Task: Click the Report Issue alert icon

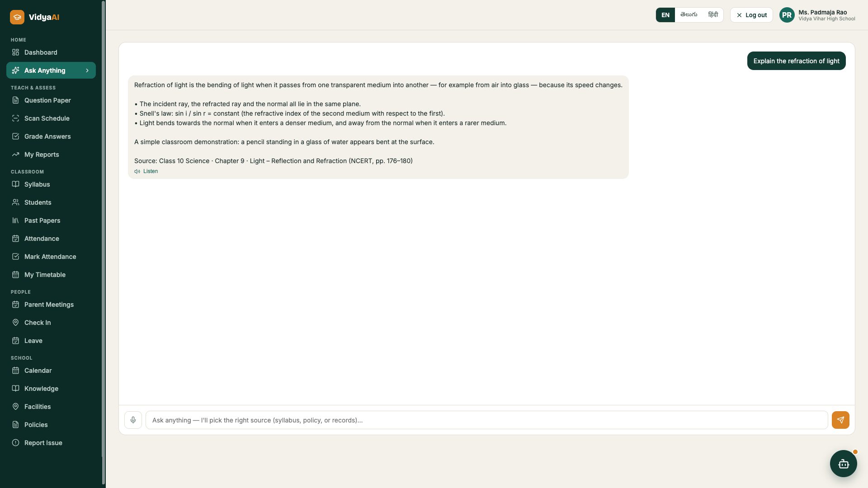Action: click(x=15, y=443)
